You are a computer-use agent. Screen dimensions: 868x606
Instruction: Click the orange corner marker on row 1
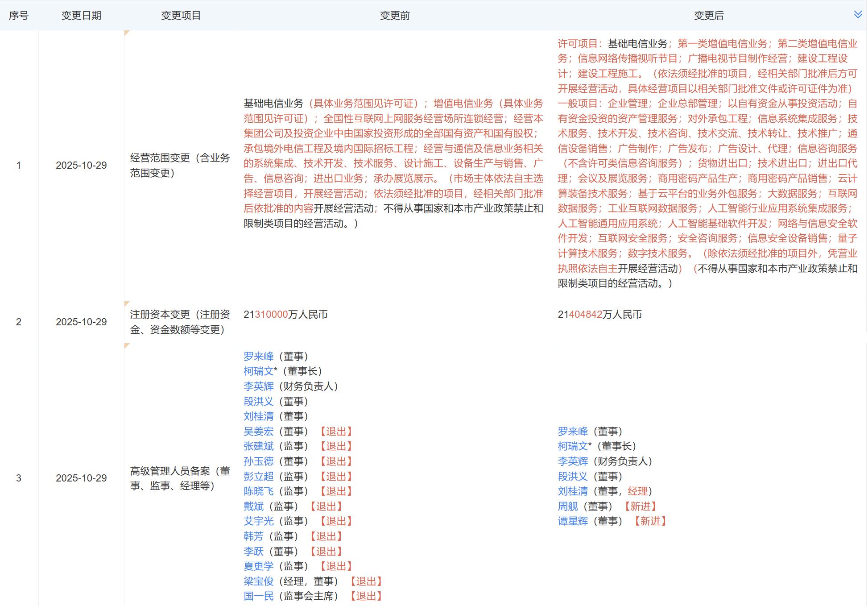click(127, 33)
